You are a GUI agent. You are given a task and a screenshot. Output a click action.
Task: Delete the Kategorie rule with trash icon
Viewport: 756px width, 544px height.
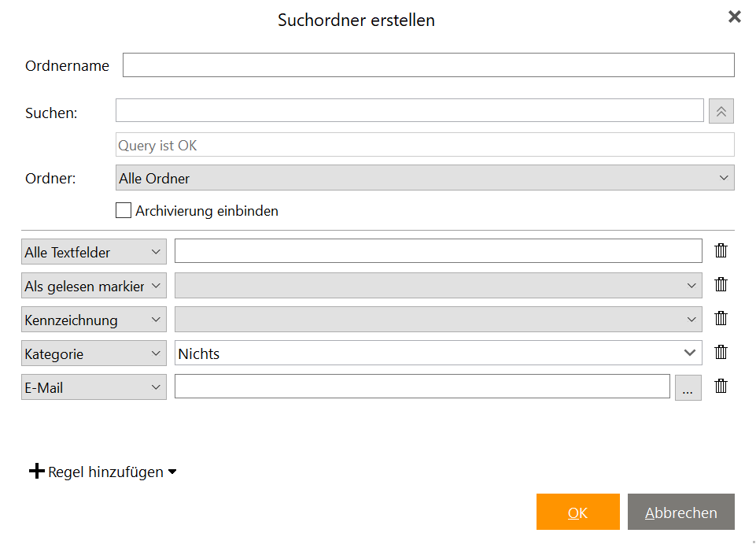tap(721, 352)
